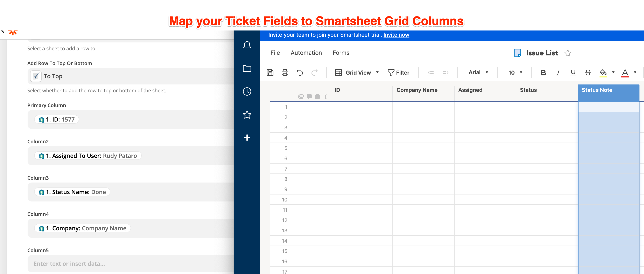Click the comments bubble column icon

tap(309, 97)
